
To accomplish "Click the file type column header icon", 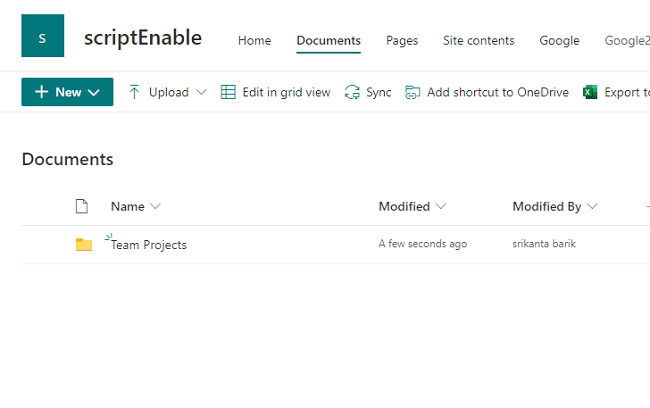I will pyautogui.click(x=82, y=206).
